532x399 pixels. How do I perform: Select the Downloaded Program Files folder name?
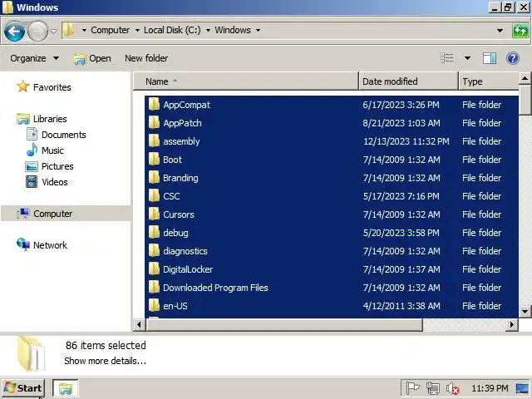[215, 288]
